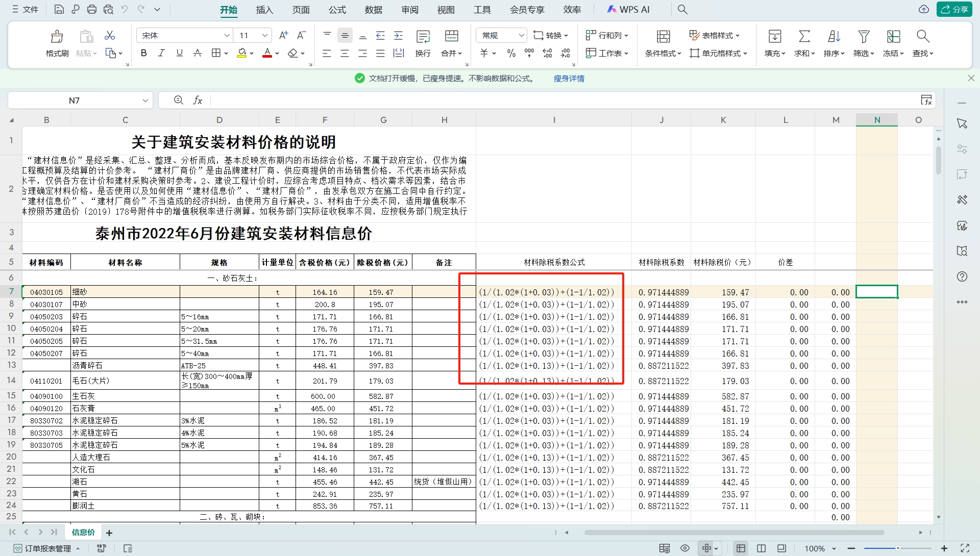980x556 pixels.
Task: Click the zoom slider handle
Action: tap(898, 548)
